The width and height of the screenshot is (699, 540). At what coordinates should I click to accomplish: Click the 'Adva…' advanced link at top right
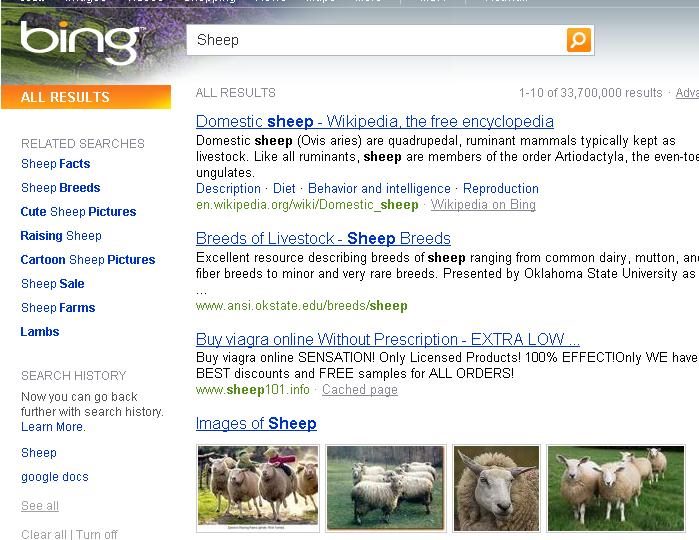tap(687, 93)
